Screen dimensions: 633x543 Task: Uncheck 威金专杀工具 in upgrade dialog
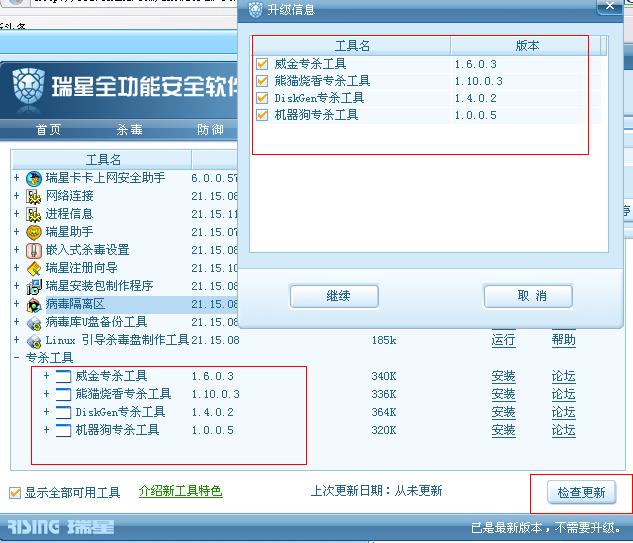(262, 64)
